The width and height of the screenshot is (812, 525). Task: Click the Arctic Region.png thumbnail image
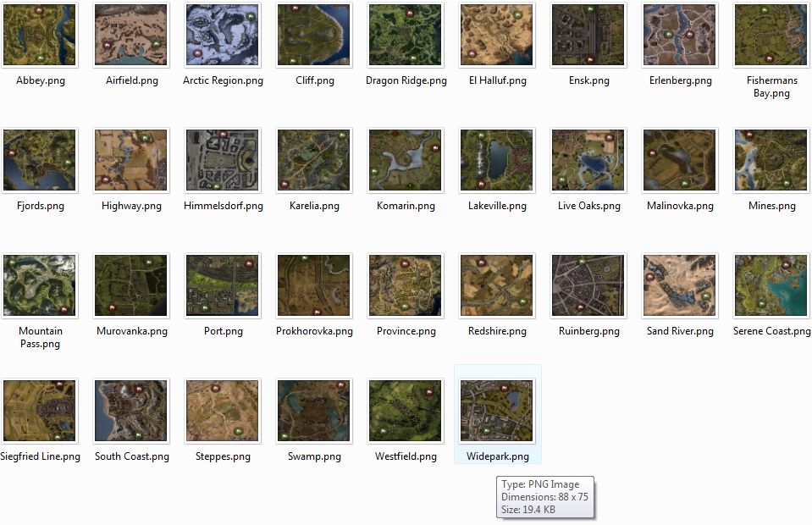(x=222, y=35)
